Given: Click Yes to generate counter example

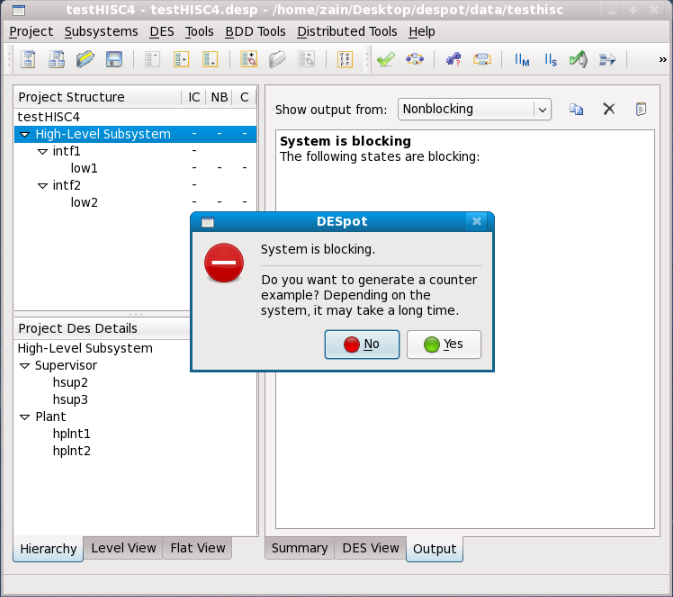Looking at the screenshot, I should tap(443, 344).
